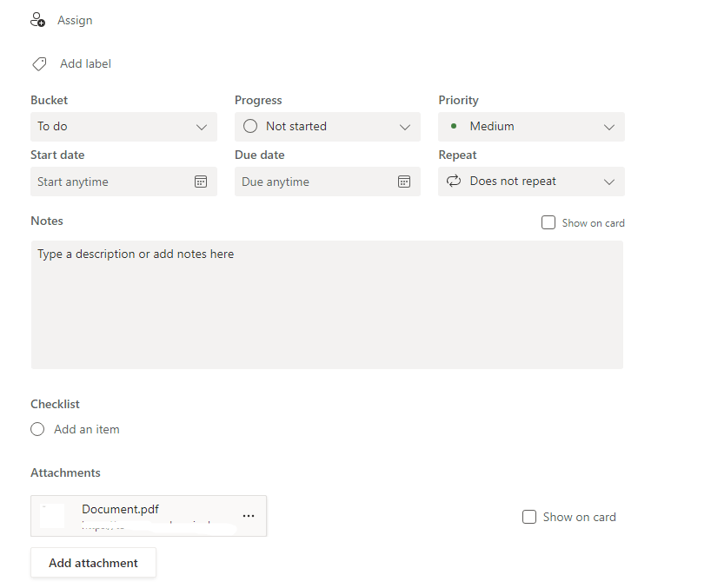Expand the Bucket dropdown chevron
Screen dimensions: 711x588
202,128
